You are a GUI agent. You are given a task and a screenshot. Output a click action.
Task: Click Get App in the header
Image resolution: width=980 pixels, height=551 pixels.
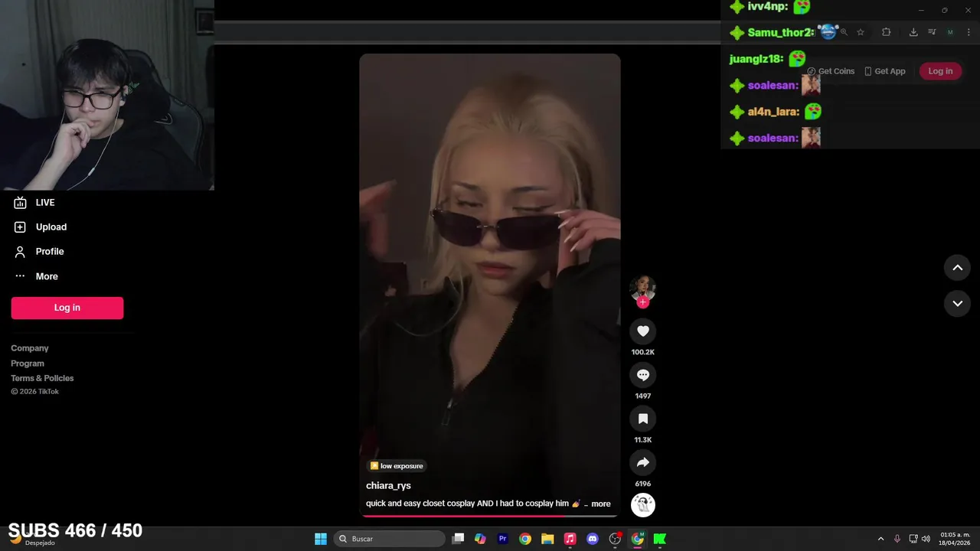tap(884, 71)
